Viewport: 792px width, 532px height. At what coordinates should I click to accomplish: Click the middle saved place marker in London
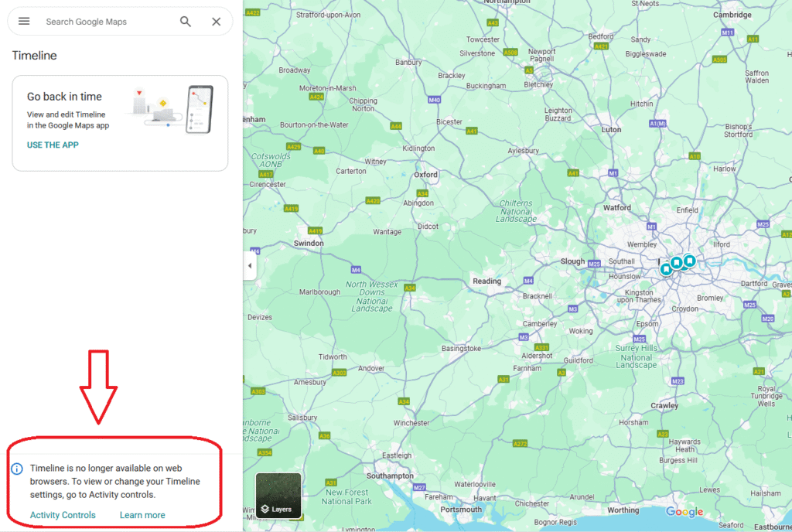pyautogui.click(x=676, y=263)
